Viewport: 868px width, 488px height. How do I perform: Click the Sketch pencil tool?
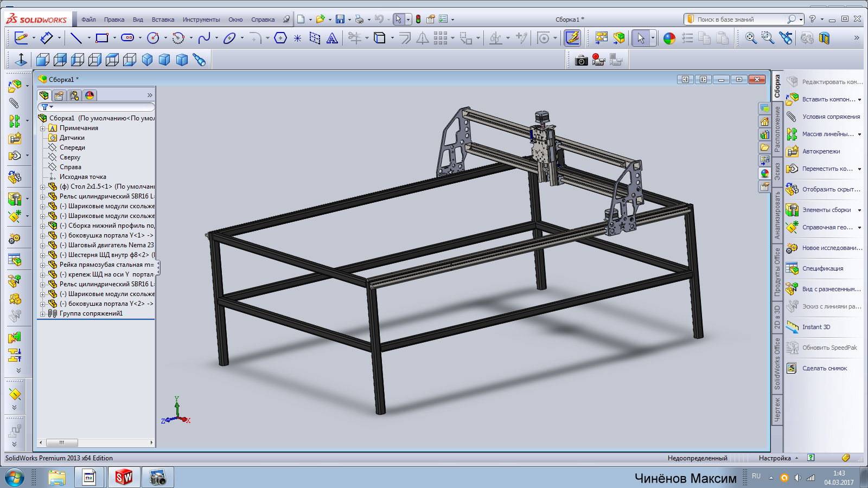coord(21,38)
